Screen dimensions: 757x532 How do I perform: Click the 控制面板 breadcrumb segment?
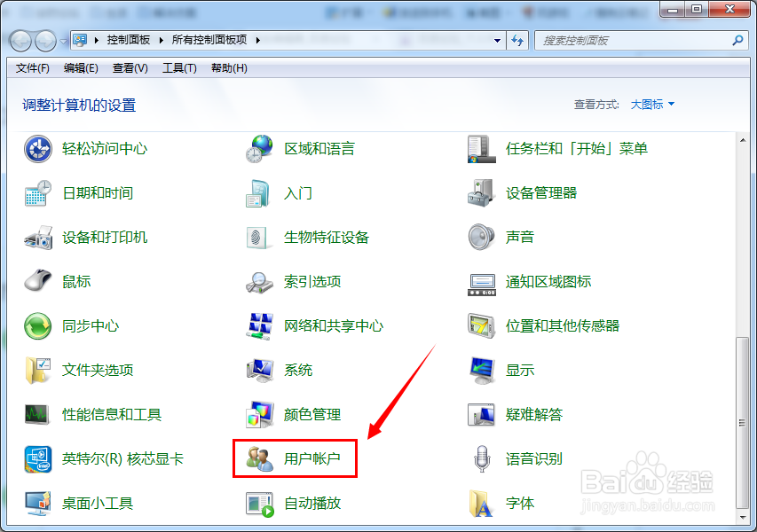pyautogui.click(x=129, y=40)
